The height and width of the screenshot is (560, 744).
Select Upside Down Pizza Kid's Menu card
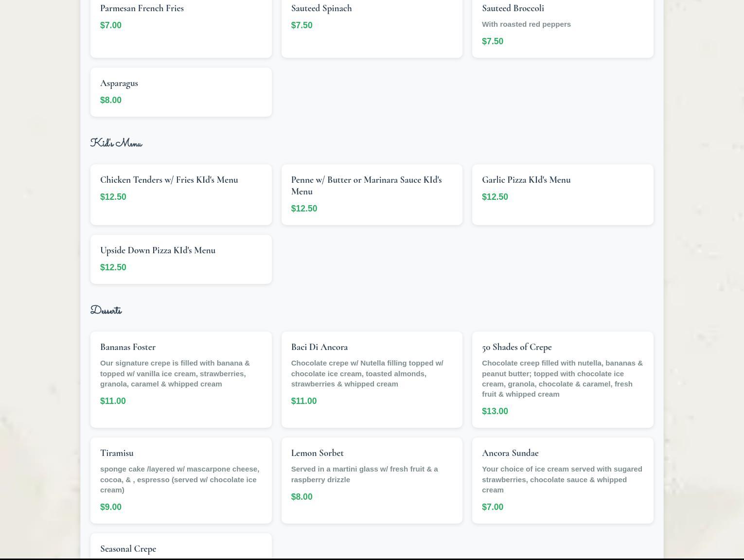click(180, 259)
